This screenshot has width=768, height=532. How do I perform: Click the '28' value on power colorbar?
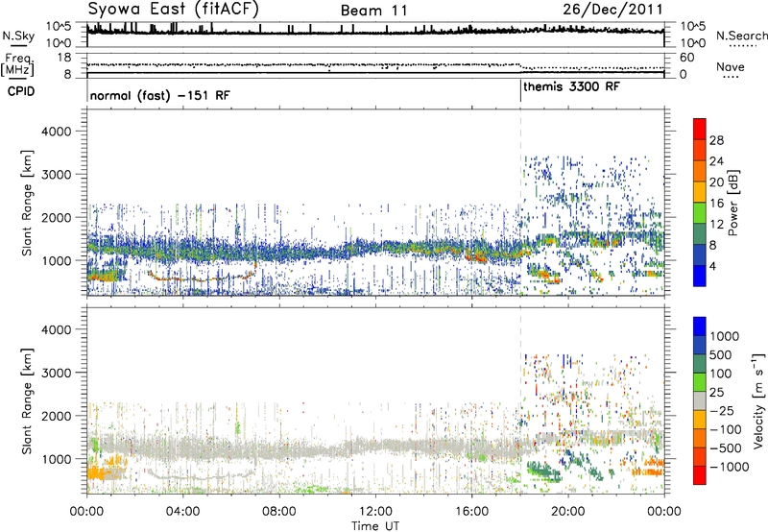pos(716,140)
